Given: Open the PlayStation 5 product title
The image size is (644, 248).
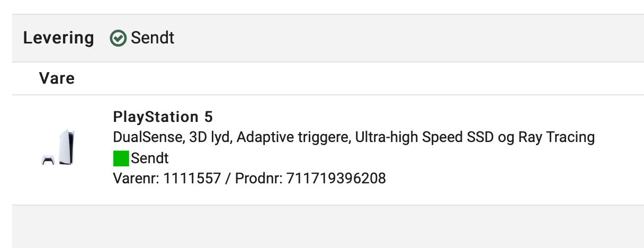Looking at the screenshot, I should click(163, 117).
